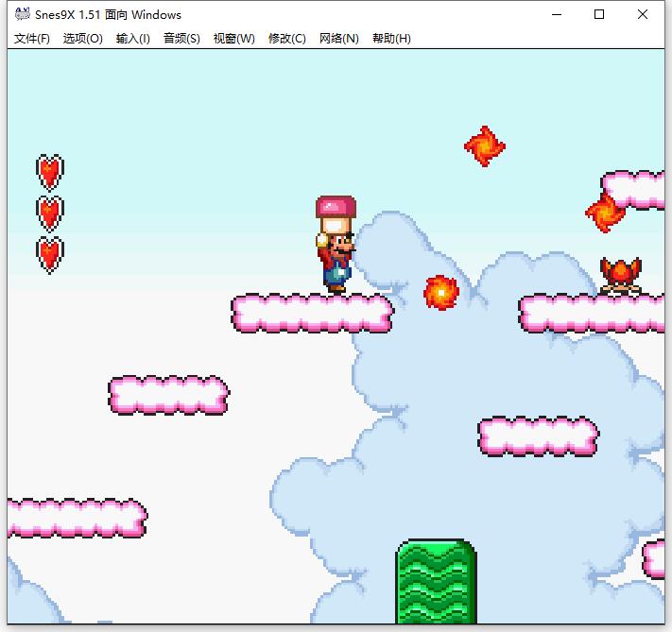Open the 网络(N) menu
The height and width of the screenshot is (632, 672).
339,39
